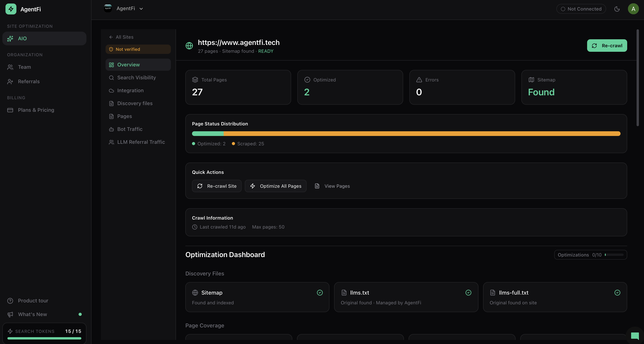Screen dimensions: 644x344
Task: Click the Optimized check-circle icon
Action: coord(307,80)
